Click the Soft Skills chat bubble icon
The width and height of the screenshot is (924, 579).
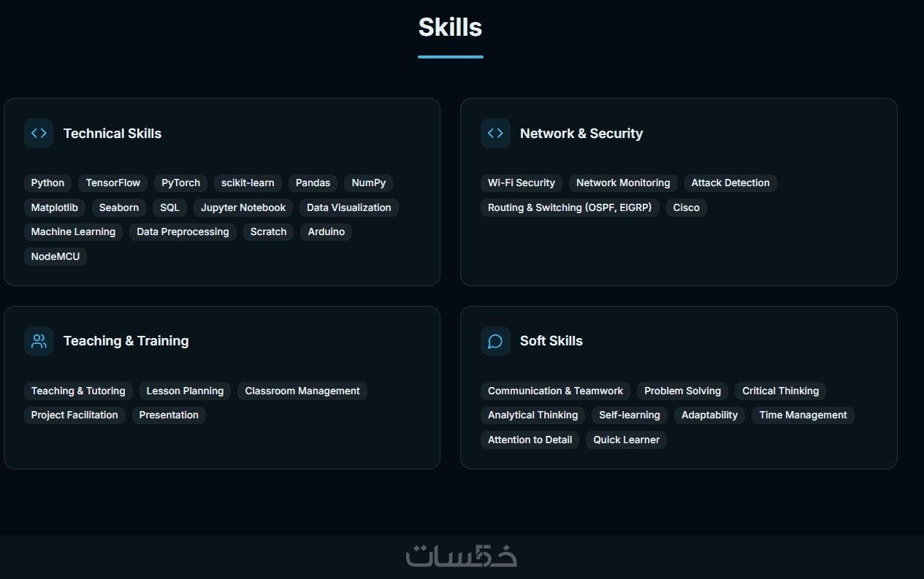[495, 341]
